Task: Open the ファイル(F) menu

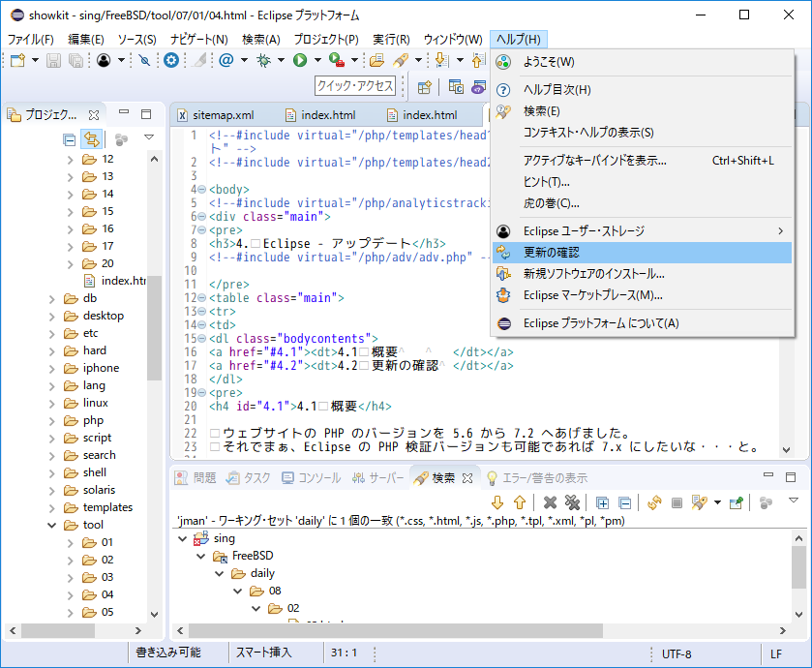Action: [31, 40]
